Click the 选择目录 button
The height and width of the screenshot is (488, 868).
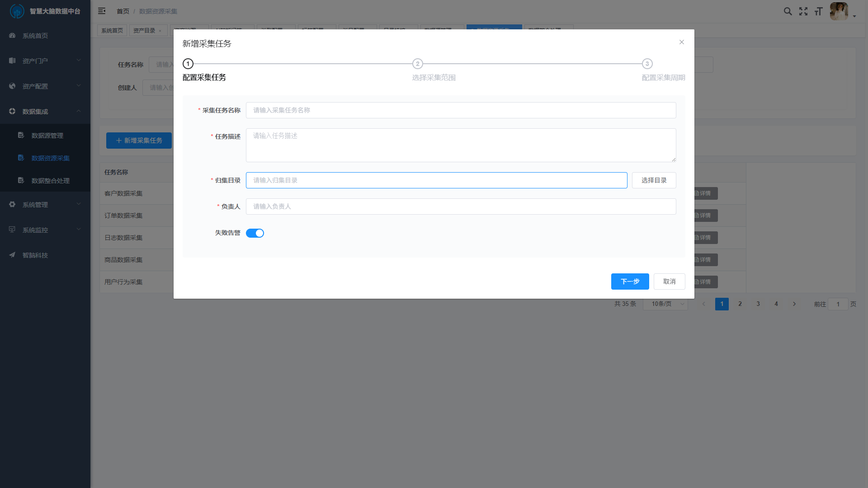654,180
